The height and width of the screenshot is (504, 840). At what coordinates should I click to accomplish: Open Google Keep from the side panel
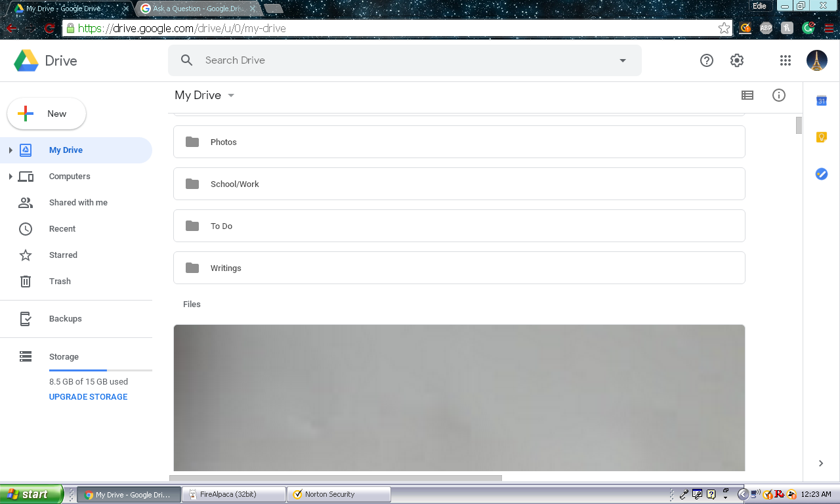click(x=822, y=137)
